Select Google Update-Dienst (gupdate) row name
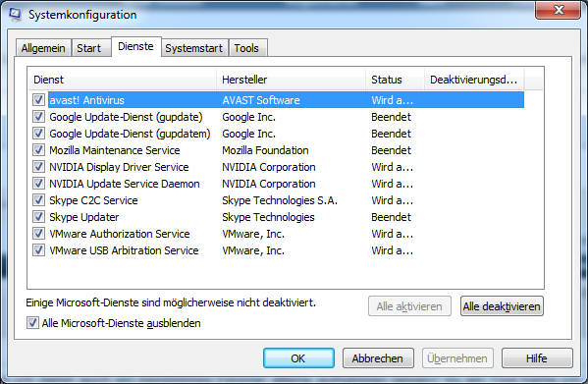The height and width of the screenshot is (384, 588). [126, 117]
